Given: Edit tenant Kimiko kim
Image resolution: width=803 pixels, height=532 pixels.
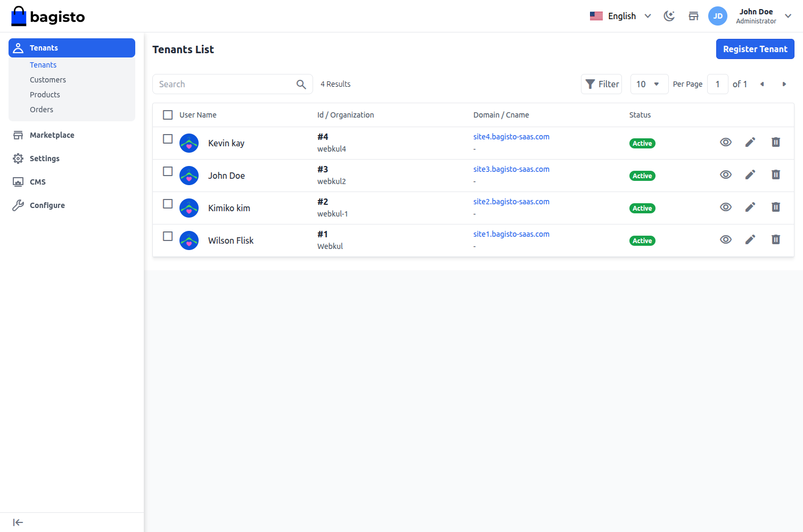Looking at the screenshot, I should [x=750, y=207].
